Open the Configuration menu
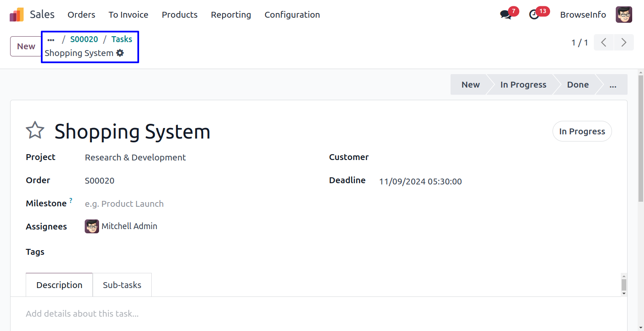The height and width of the screenshot is (331, 644). coord(292,15)
